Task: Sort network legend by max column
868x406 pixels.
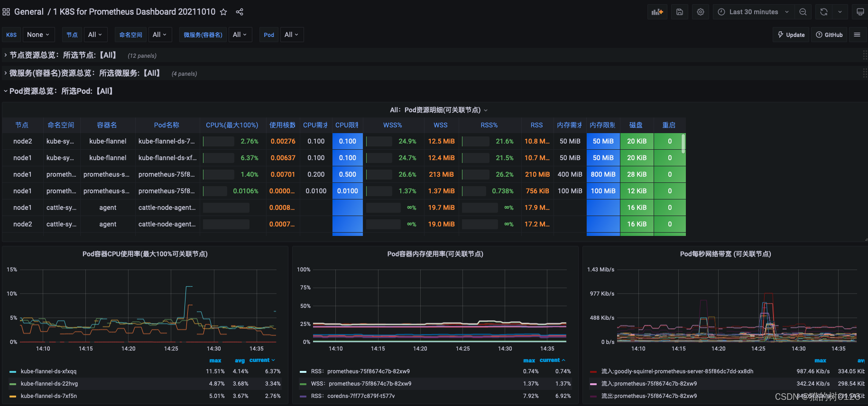Action: [x=821, y=361]
